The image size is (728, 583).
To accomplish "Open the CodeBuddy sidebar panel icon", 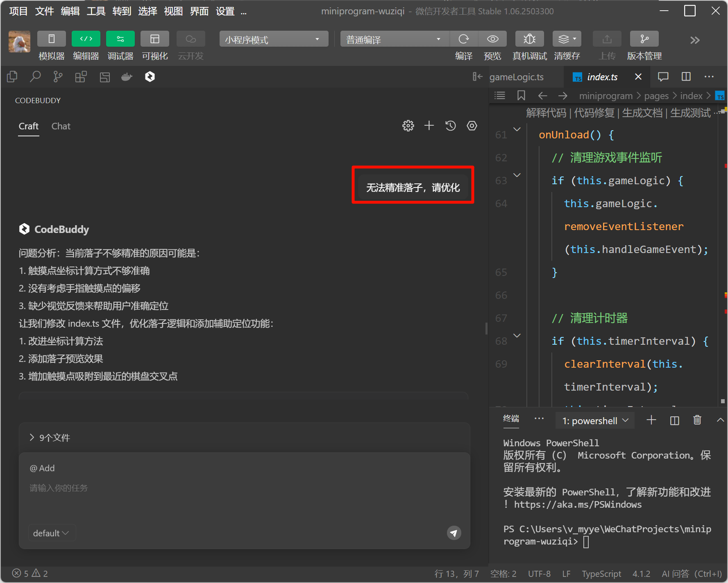I will pyautogui.click(x=150, y=77).
